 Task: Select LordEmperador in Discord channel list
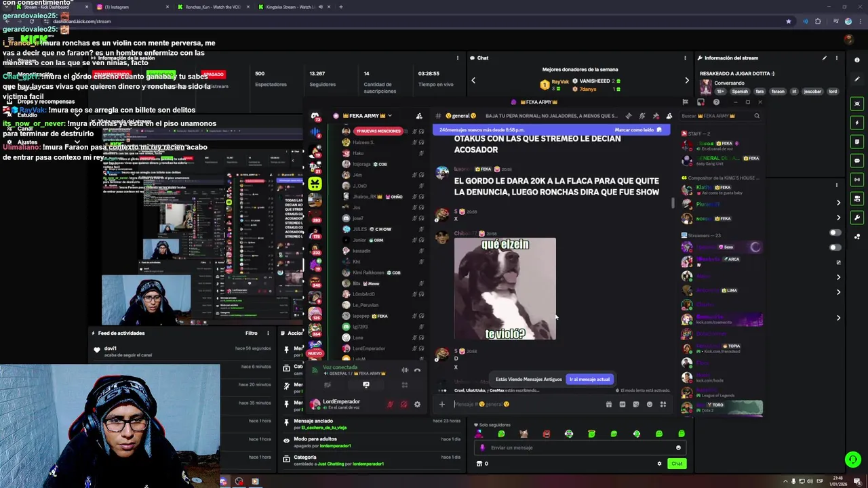coord(368,348)
